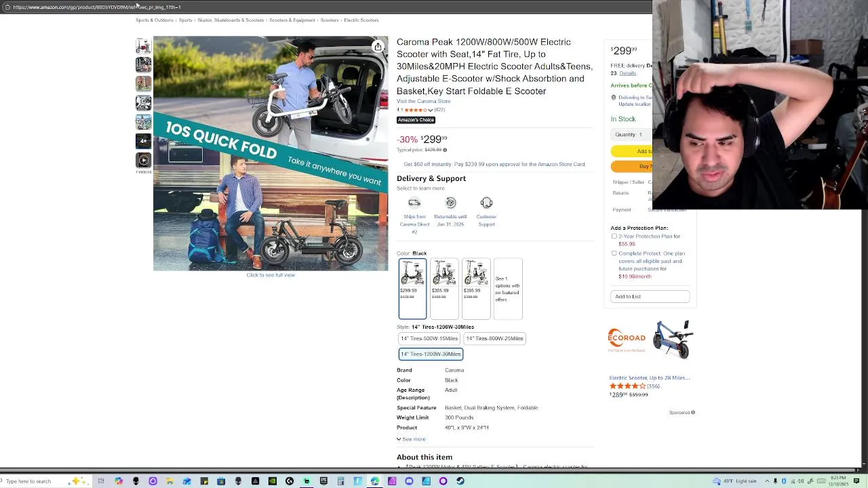Open Steam from the taskbar
Image resolution: width=868 pixels, height=488 pixels.
point(460,481)
